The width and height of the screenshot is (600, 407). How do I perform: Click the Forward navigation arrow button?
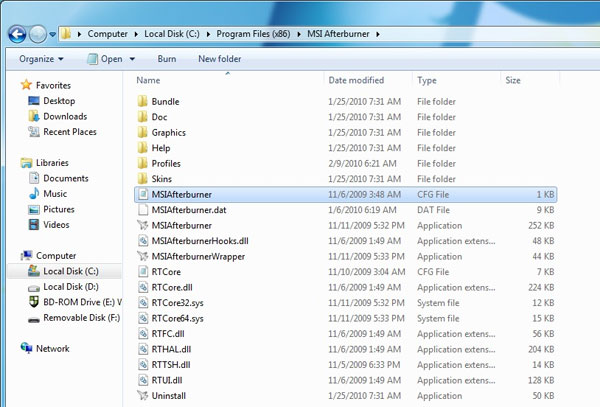click(x=38, y=34)
